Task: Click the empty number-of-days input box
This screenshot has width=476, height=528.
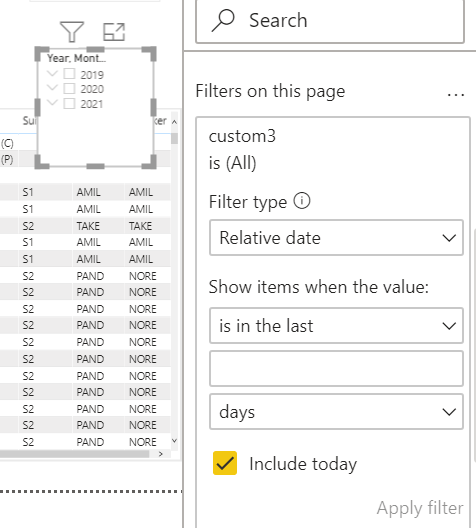Action: point(336,368)
